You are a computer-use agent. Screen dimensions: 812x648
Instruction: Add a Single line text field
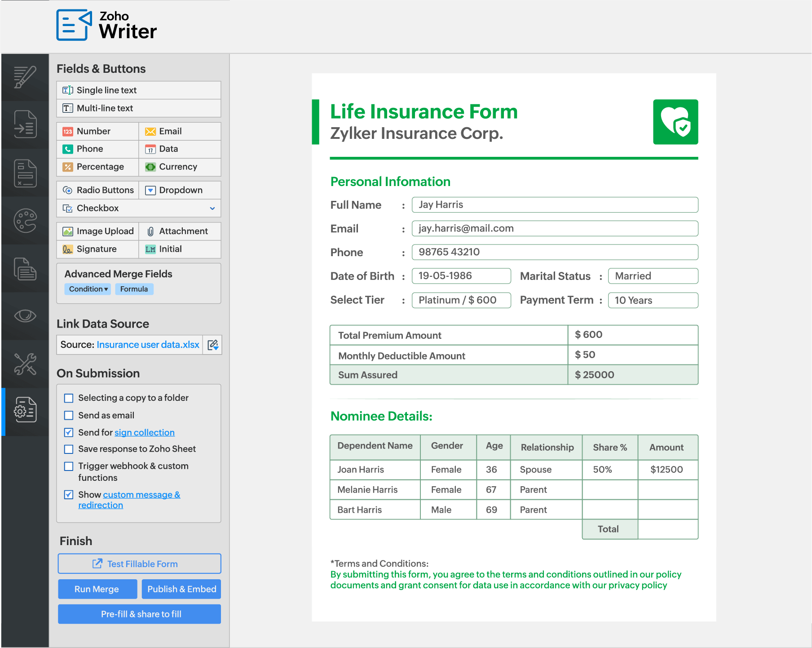pos(139,90)
